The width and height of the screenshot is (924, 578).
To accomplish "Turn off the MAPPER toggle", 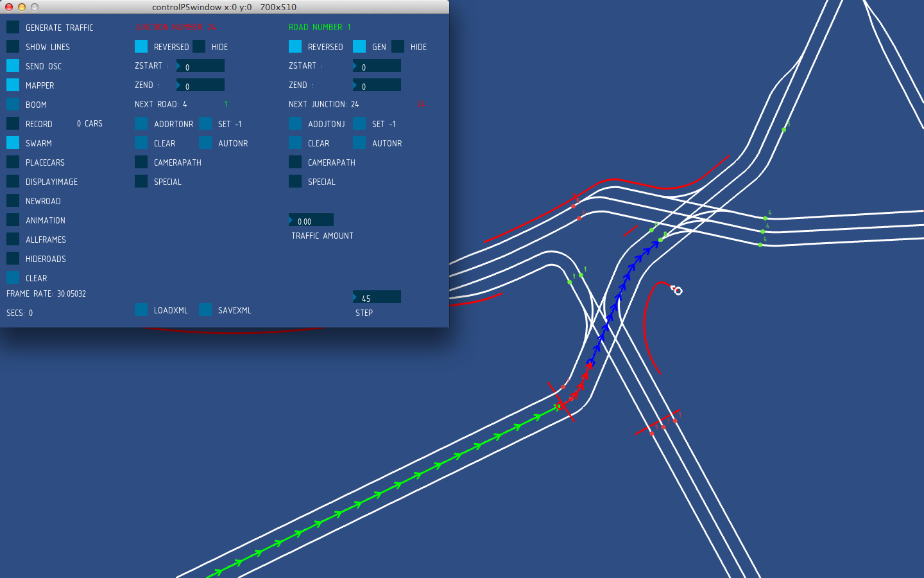I will point(13,85).
